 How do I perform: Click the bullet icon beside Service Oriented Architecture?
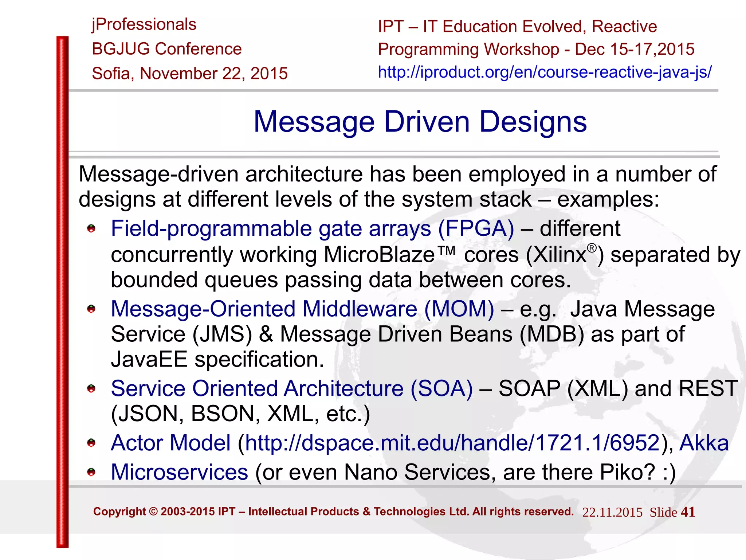91,388
